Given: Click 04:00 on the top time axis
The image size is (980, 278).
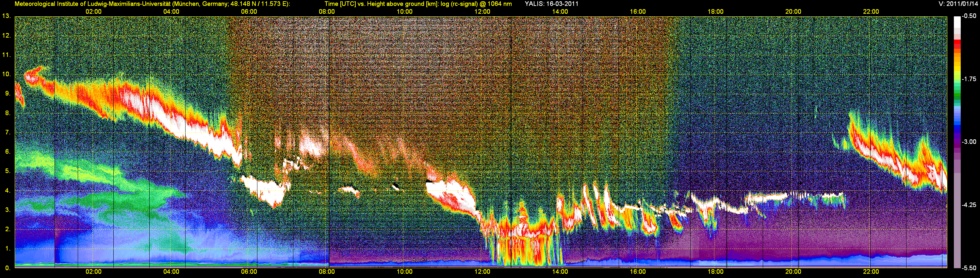Looking at the screenshot, I should (171, 12).
